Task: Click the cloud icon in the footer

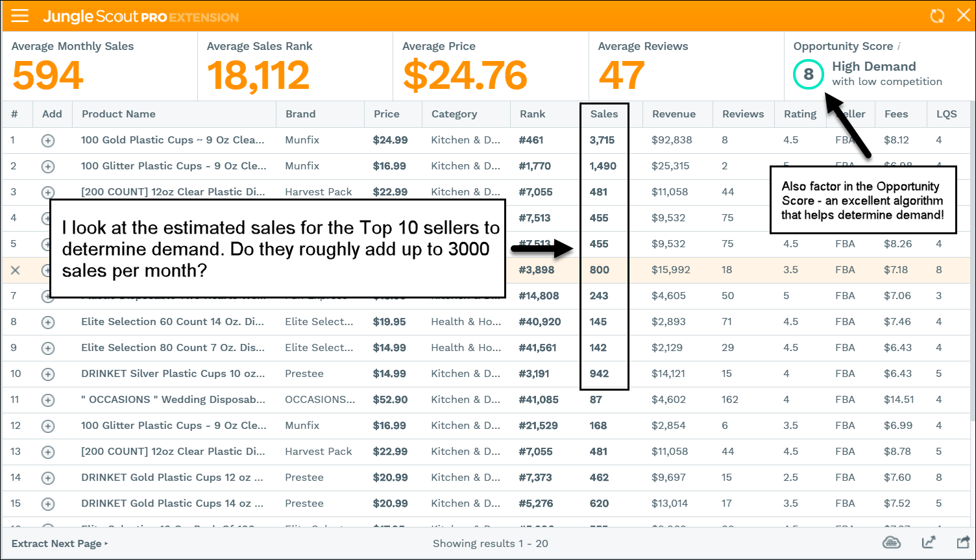Action: click(x=892, y=542)
